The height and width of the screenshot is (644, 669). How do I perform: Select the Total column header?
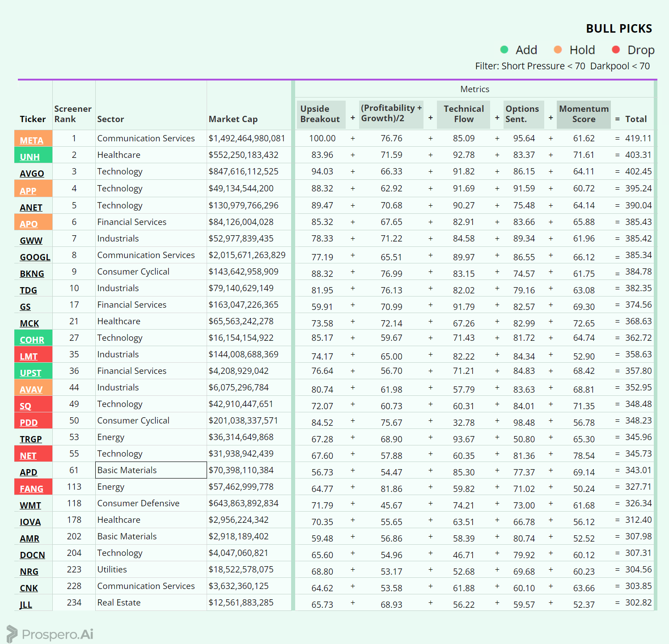[x=636, y=119]
